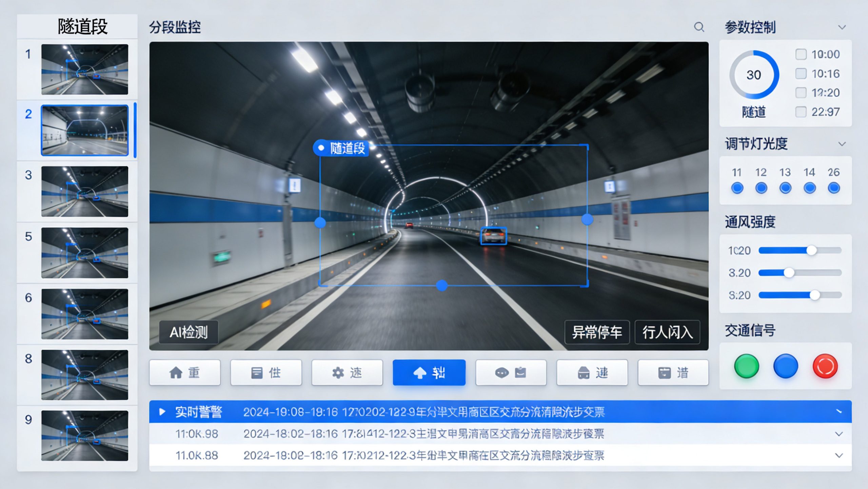868x489 pixels.
Task: Check the 10:16 checkbox
Action: tap(801, 74)
